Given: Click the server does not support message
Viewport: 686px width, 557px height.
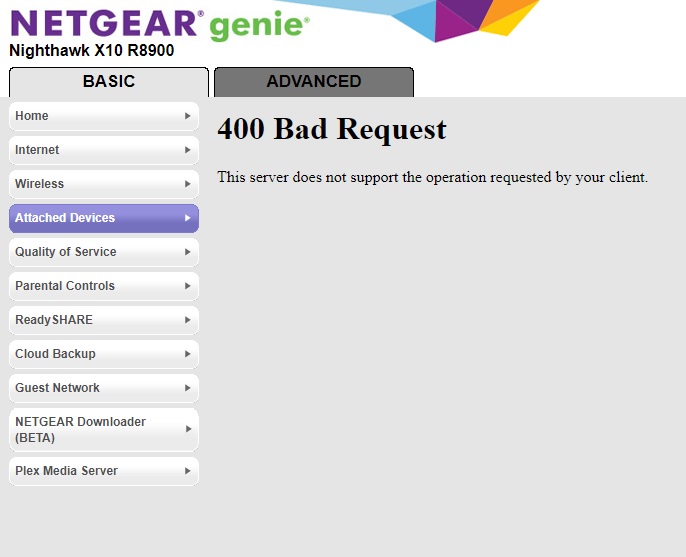Looking at the screenshot, I should tap(432, 177).
